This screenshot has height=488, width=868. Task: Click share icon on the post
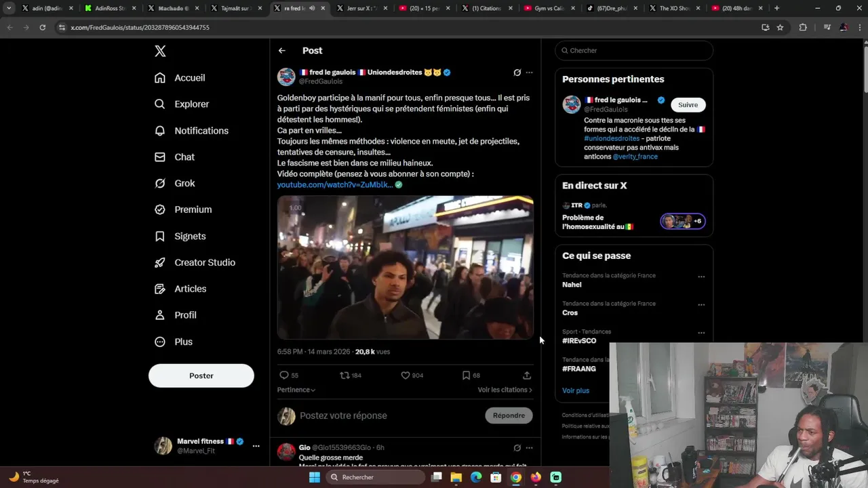pos(527,375)
